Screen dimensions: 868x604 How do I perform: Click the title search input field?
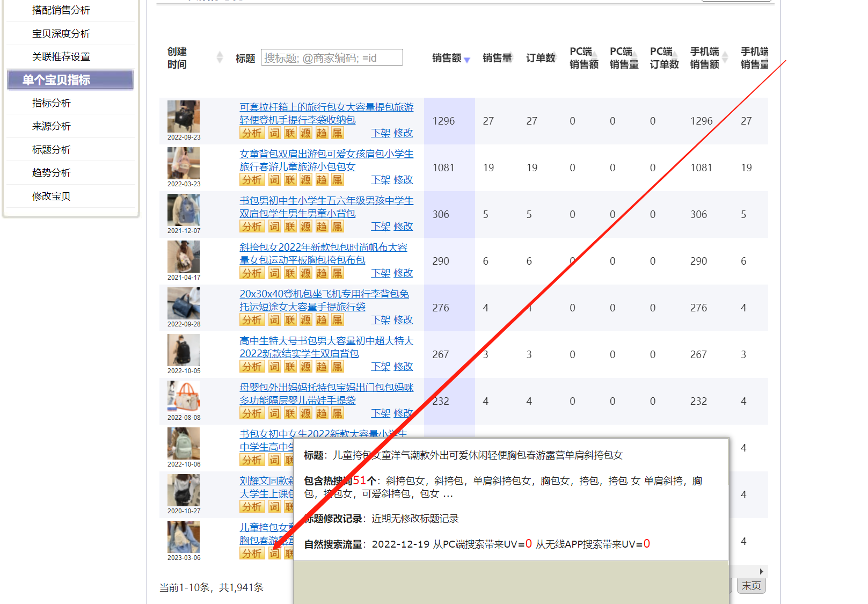[x=332, y=58]
